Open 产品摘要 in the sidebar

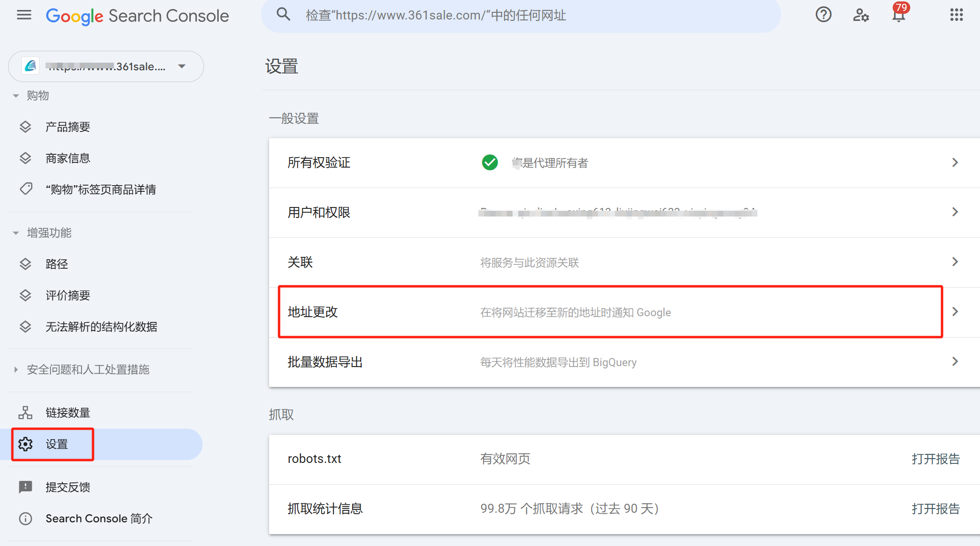point(68,127)
